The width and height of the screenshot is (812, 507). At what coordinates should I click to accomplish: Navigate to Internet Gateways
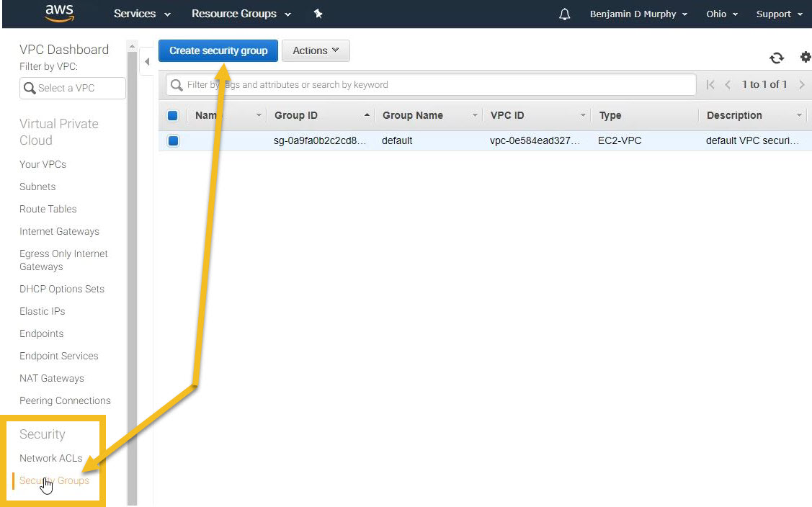pos(60,231)
